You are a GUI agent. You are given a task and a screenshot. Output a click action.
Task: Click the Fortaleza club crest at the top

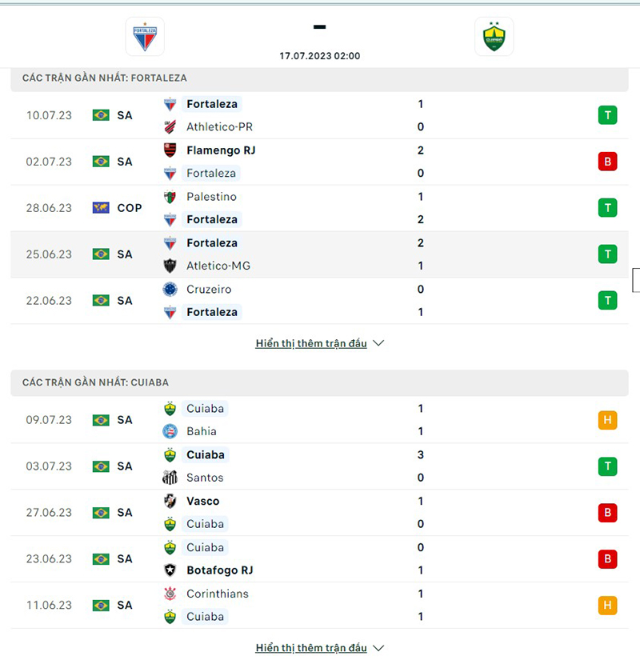coord(144,35)
